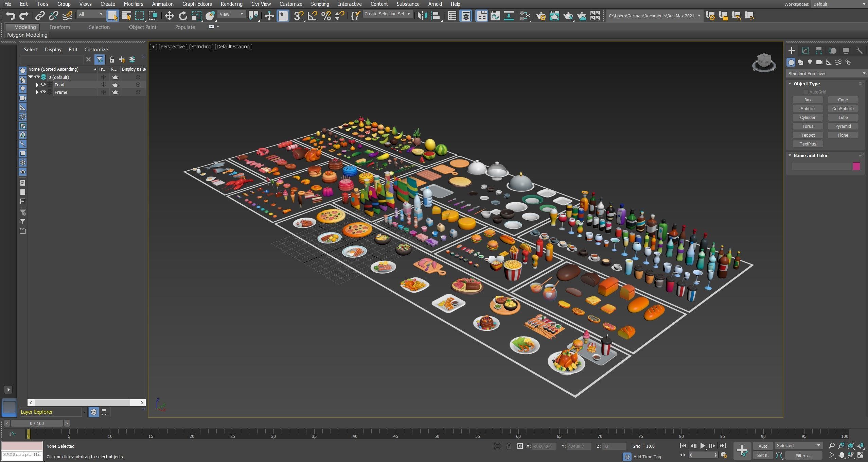This screenshot has width=868, height=462.
Task: Expand the Food layer tree
Action: [x=37, y=85]
